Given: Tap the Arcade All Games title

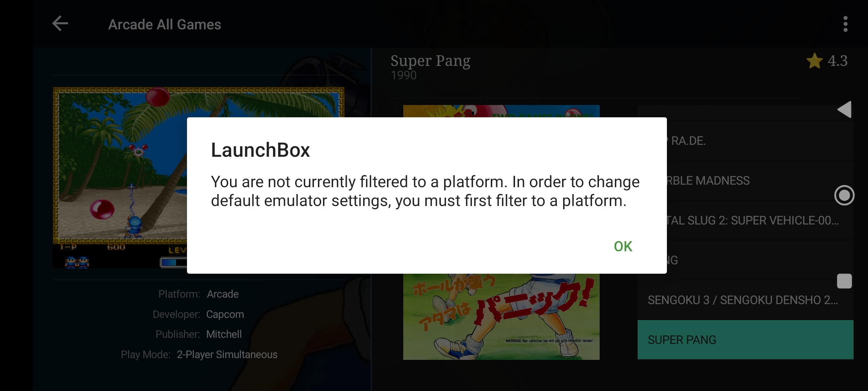Looking at the screenshot, I should coord(165,25).
